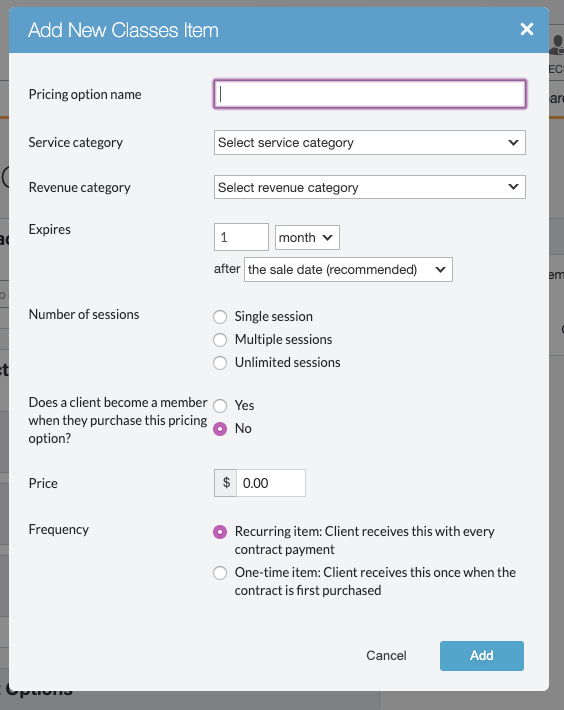Click the Expires number field

click(241, 237)
